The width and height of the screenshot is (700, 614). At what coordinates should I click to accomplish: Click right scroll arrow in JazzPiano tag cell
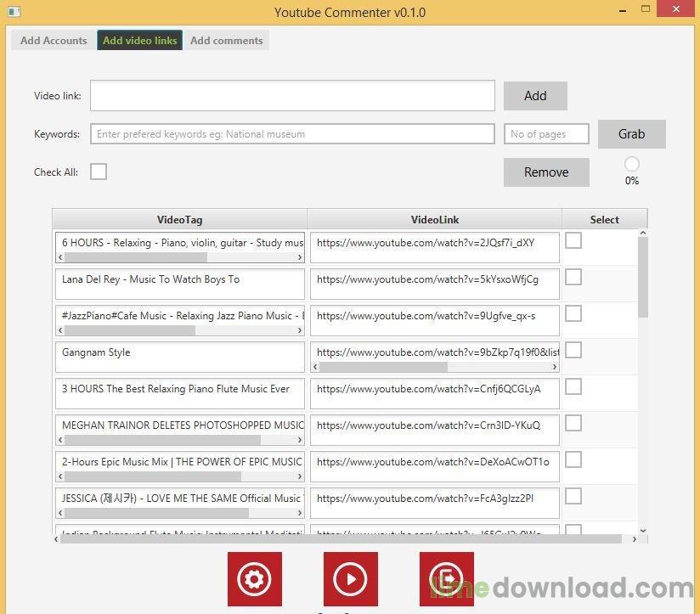click(300, 330)
